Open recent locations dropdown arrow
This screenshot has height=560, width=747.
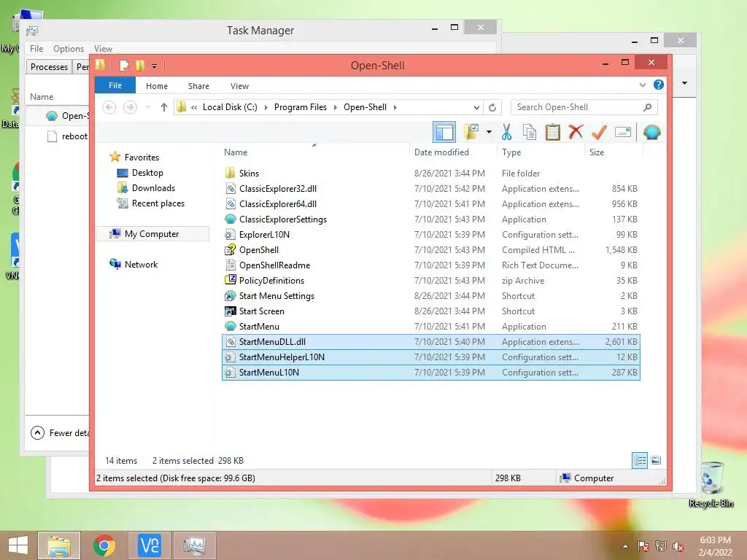(147, 108)
